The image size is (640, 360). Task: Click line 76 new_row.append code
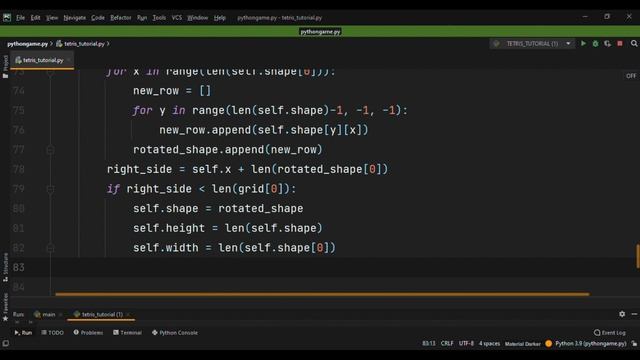tap(264, 130)
